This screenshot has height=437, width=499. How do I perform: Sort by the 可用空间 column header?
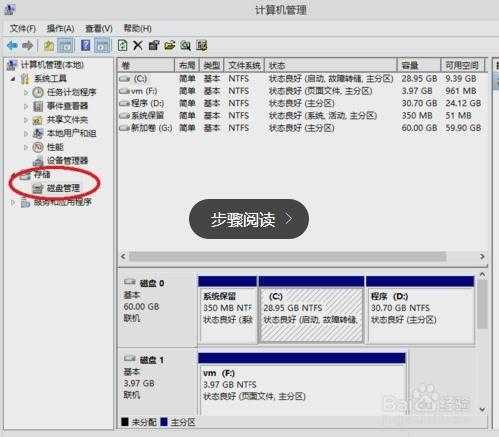462,65
